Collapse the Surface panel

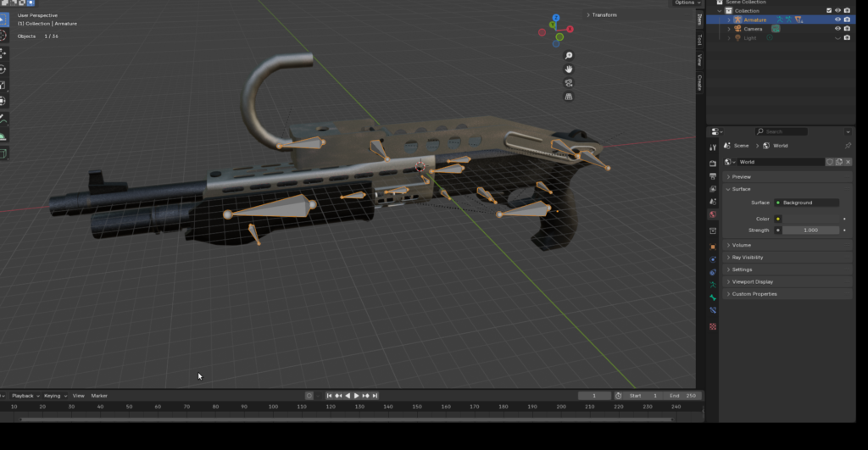[x=787, y=189]
